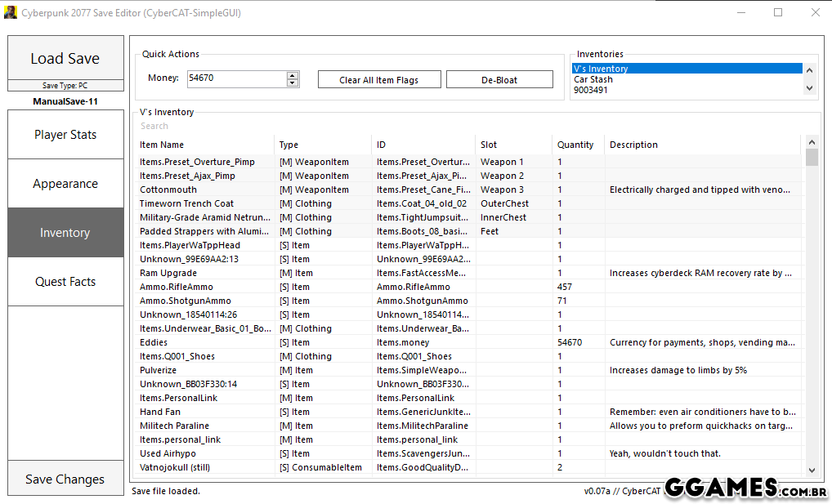The width and height of the screenshot is (832, 504).
Task: Select the Cottonmouth item row
Action: coord(168,190)
